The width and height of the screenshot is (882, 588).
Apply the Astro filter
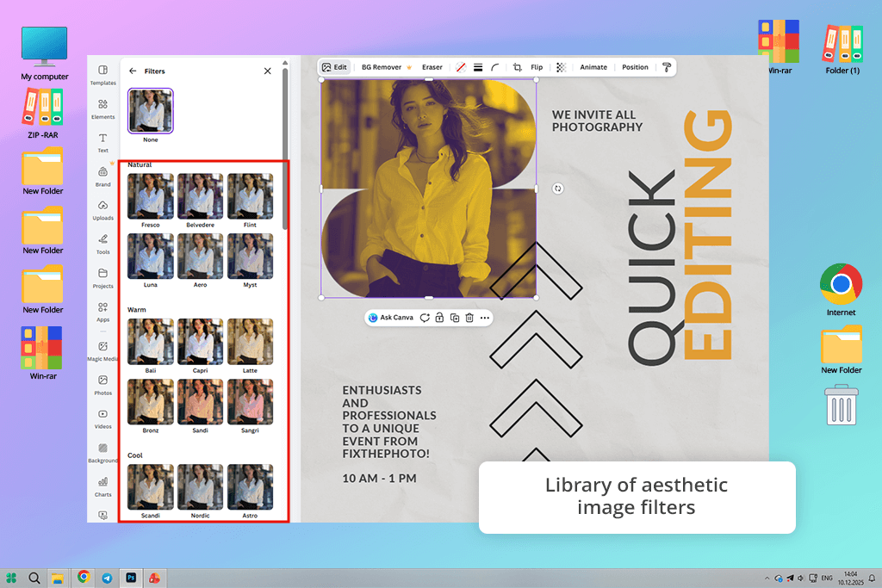[x=250, y=486]
